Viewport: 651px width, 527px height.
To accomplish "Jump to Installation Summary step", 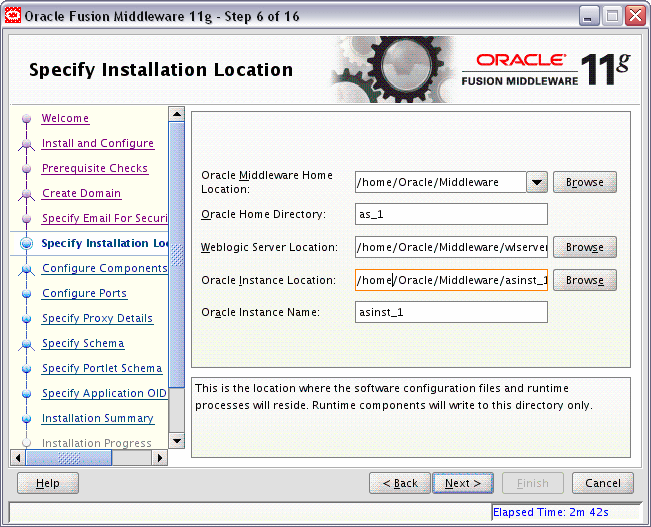I will tap(98, 418).
